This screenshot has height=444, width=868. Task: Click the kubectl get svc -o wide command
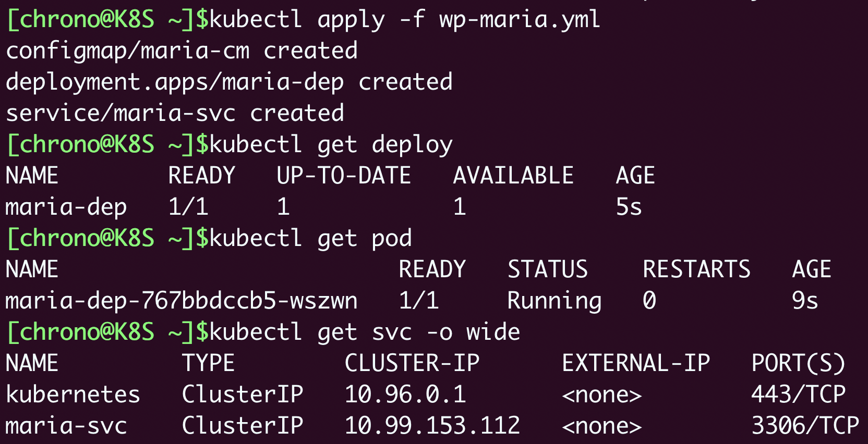click(x=365, y=332)
